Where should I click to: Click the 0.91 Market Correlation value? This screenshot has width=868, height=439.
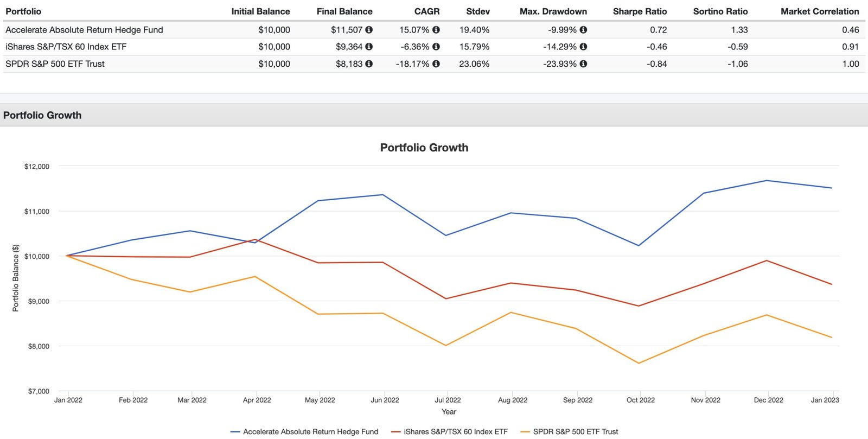850,47
